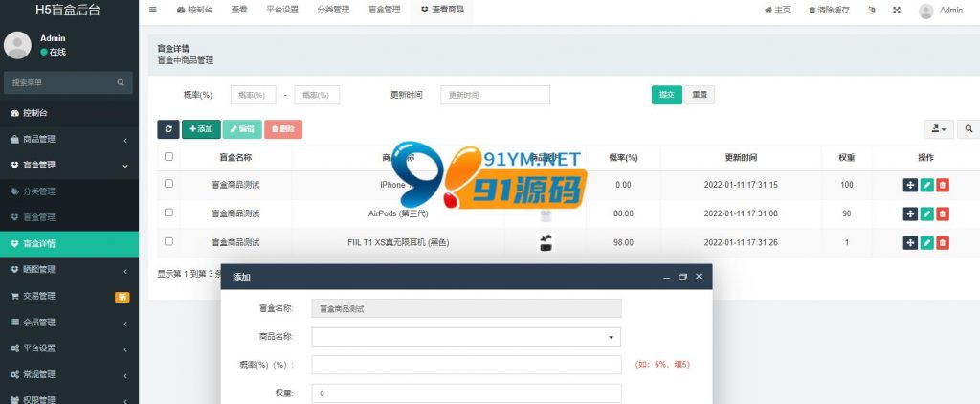980x404 pixels.
Task: Click the 重置 reset button
Action: tap(700, 95)
